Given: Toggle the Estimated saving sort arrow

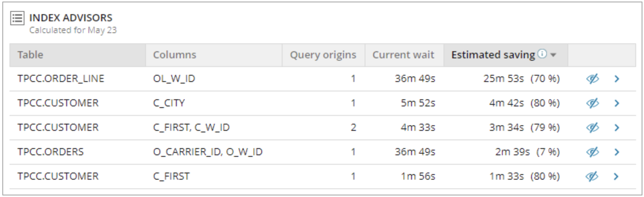Looking at the screenshot, I should tap(553, 55).
